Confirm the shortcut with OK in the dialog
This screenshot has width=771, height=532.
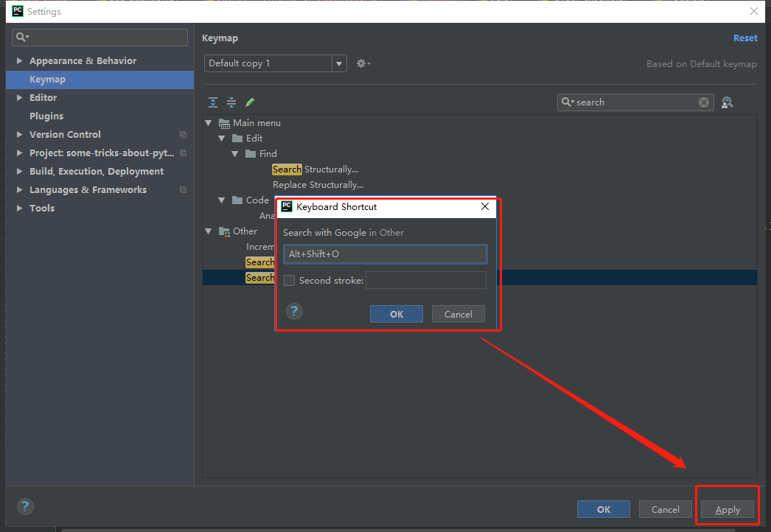[x=397, y=313]
